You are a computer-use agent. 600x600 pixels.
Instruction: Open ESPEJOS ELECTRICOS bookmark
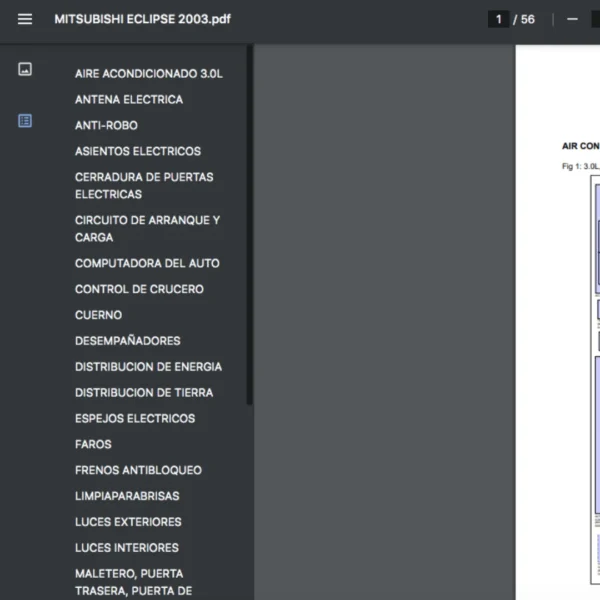click(x=135, y=419)
